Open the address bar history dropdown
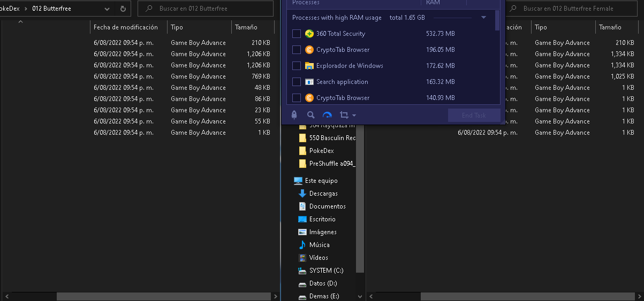 point(107,9)
